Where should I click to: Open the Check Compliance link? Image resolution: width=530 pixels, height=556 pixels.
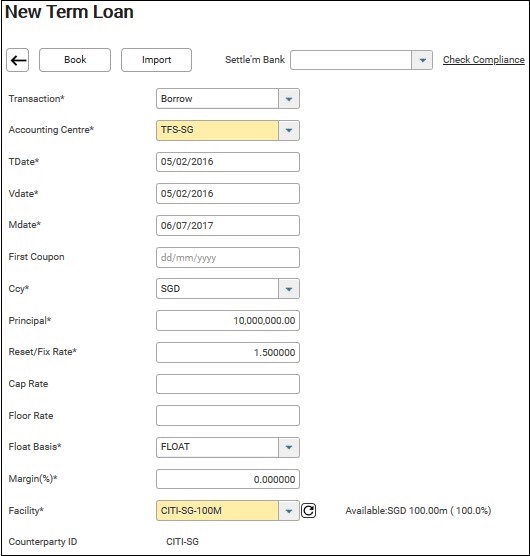click(x=484, y=60)
